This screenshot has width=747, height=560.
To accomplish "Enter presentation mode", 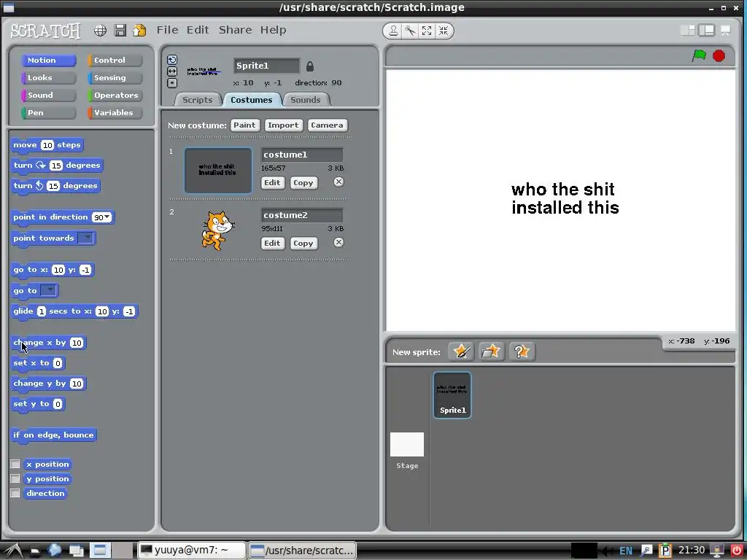I will coord(726,31).
